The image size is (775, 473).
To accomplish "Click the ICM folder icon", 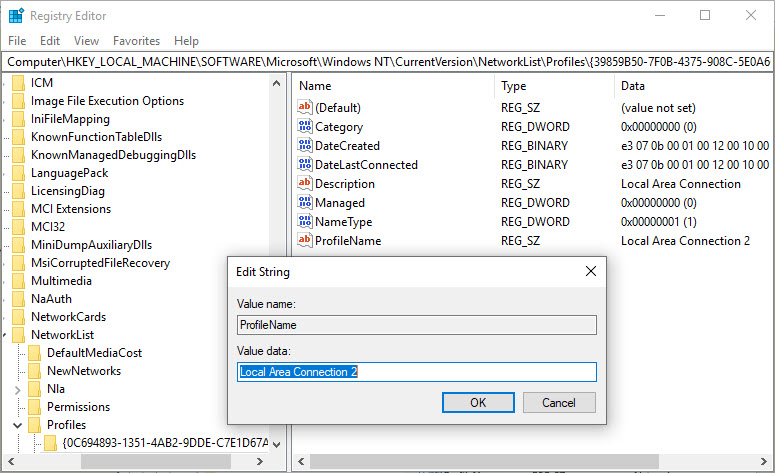I will tap(19, 83).
